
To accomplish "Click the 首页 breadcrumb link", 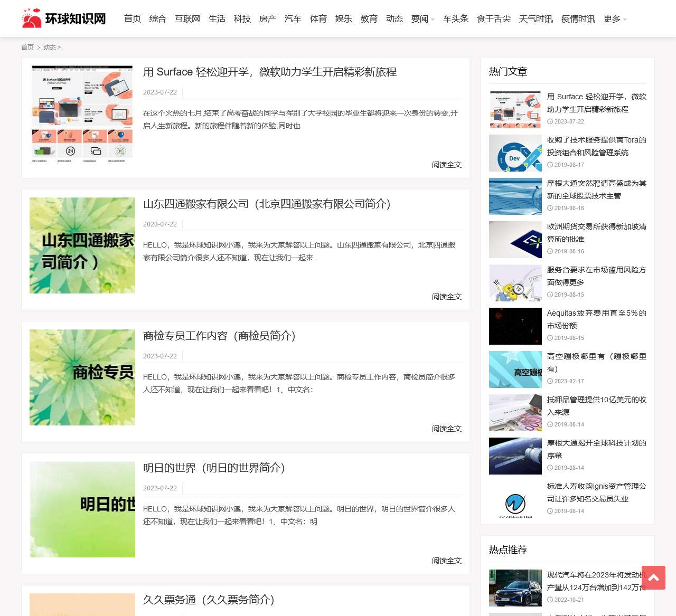I will [27, 47].
